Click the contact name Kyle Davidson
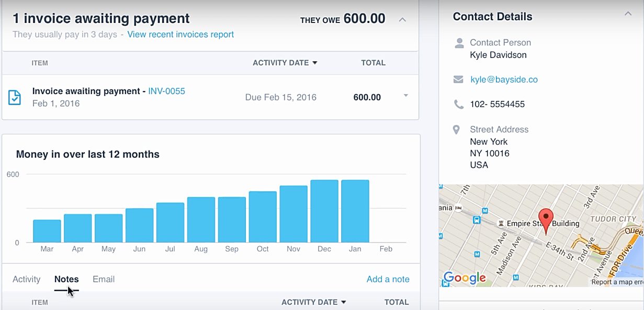The image size is (644, 310). [498, 55]
